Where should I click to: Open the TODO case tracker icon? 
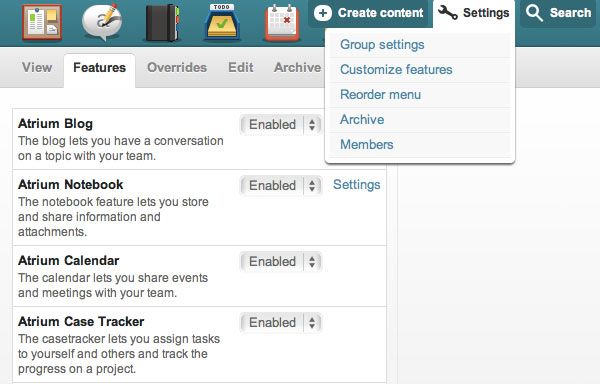tap(222, 22)
